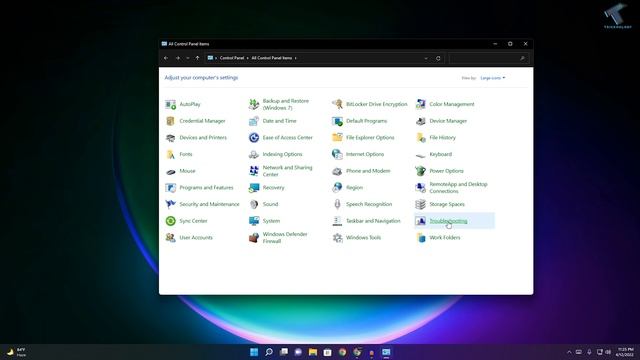Open the 'View by' Large icons dropdown
The image size is (640, 360).
click(493, 78)
